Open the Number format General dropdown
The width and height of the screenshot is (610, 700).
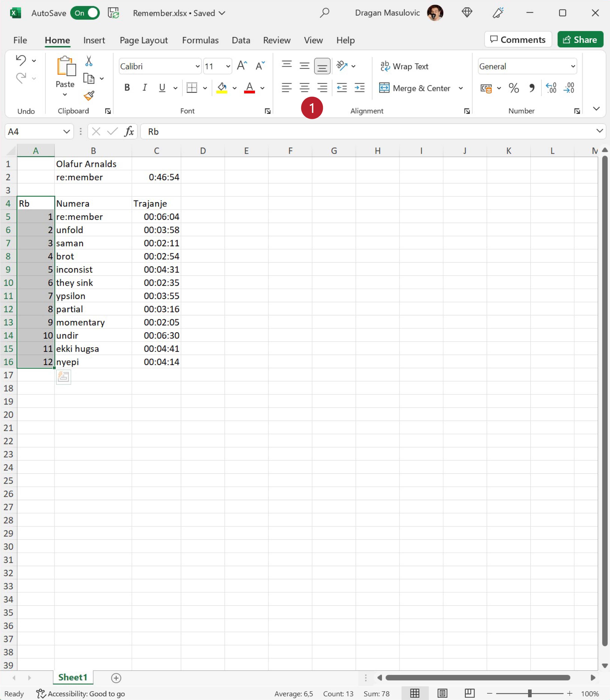tap(573, 66)
